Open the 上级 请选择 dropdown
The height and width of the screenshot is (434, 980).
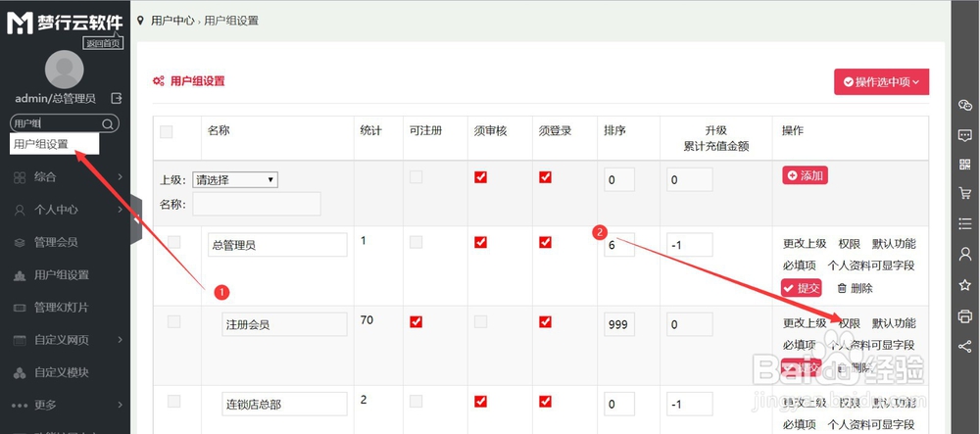[234, 180]
